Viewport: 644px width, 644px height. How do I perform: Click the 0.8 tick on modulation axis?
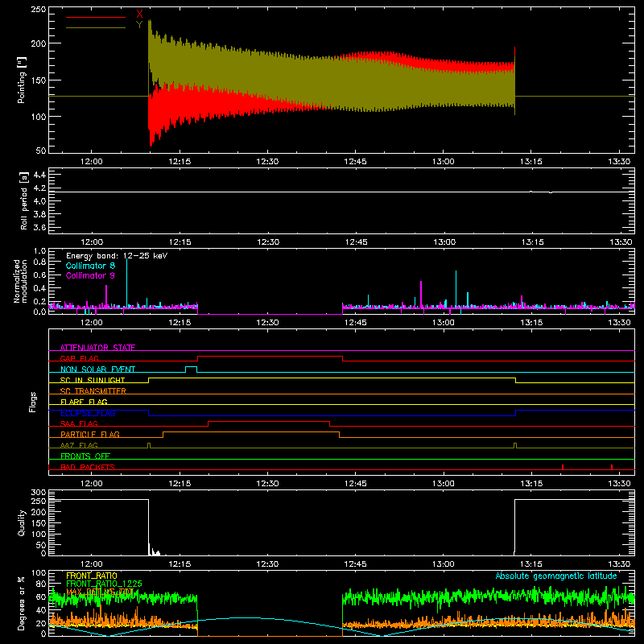(39, 262)
